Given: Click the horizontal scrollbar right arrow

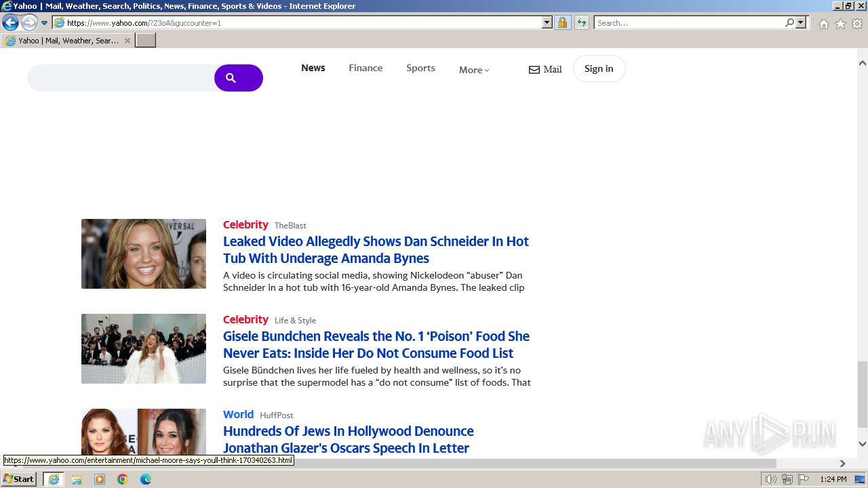Looking at the screenshot, I should coord(842,464).
